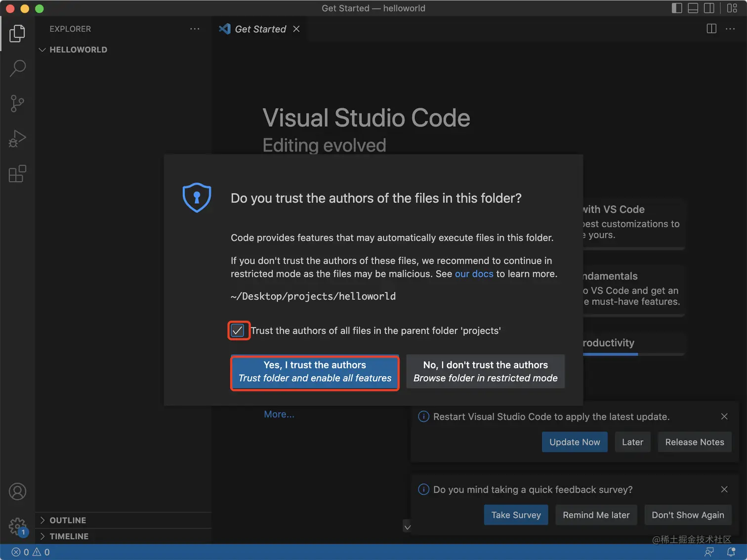Open the Extensions view
747x560 pixels.
(17, 174)
